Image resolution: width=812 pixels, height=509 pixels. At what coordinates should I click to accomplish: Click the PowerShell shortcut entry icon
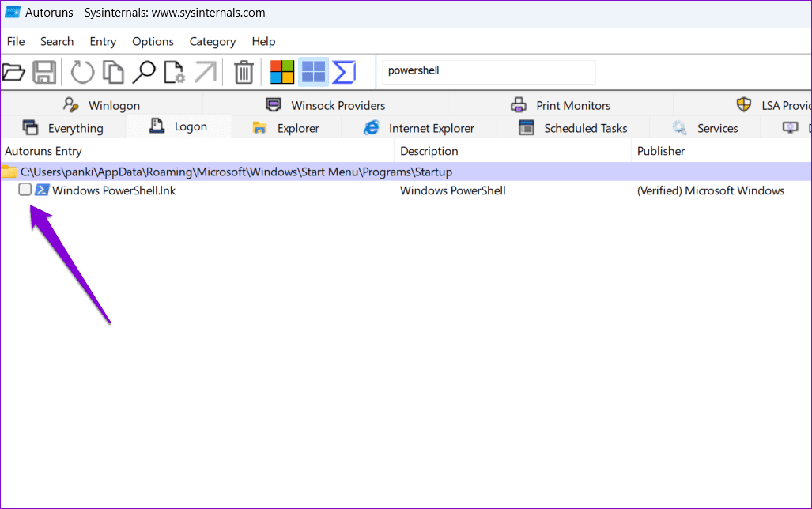click(x=42, y=190)
